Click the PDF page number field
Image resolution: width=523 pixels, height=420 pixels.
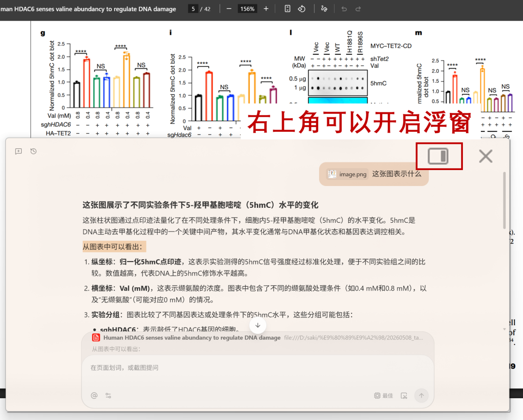point(193,9)
